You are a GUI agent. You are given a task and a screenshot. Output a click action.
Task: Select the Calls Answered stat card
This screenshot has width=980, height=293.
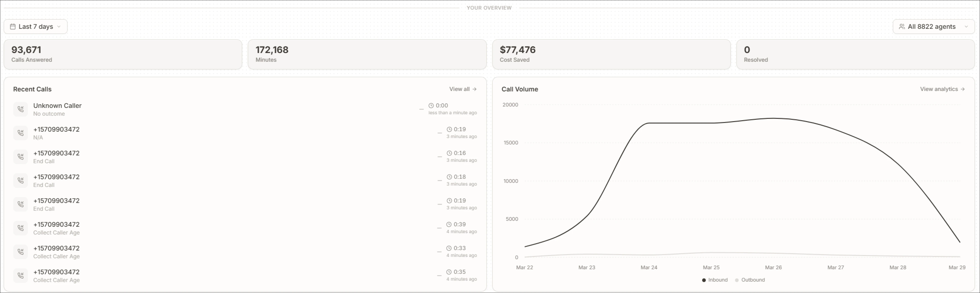122,54
